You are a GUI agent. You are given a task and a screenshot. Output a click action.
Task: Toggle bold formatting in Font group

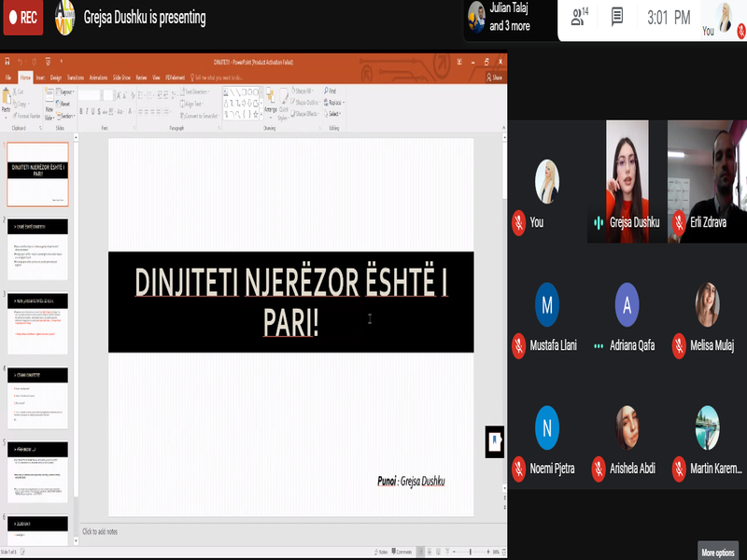81,111
